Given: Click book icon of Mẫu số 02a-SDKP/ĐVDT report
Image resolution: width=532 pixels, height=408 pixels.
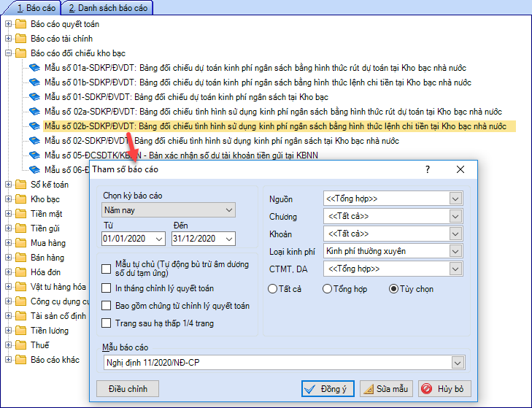Looking at the screenshot, I should pos(34,112).
